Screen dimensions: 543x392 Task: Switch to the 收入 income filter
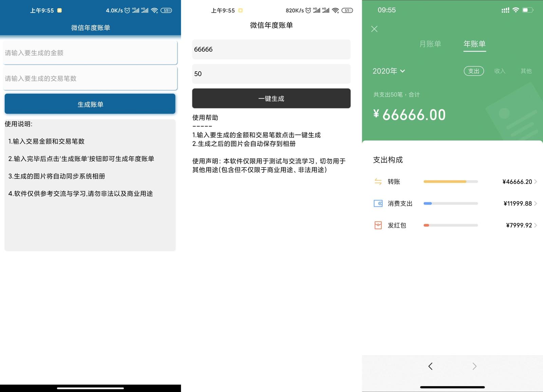tap(500, 71)
